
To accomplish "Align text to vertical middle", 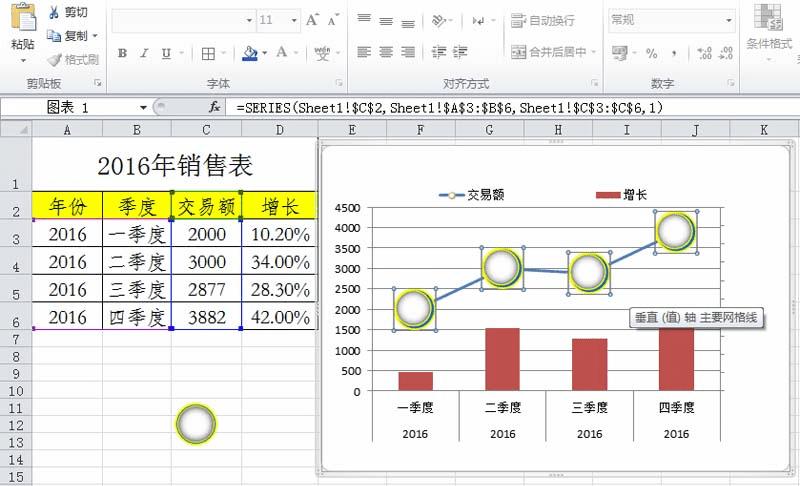I will click(386, 21).
